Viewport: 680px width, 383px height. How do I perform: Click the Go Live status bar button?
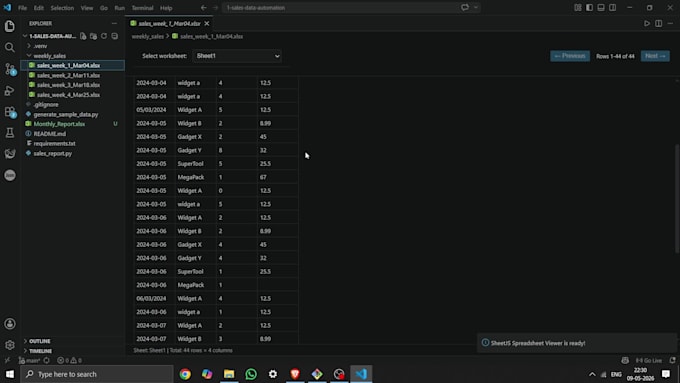648,360
